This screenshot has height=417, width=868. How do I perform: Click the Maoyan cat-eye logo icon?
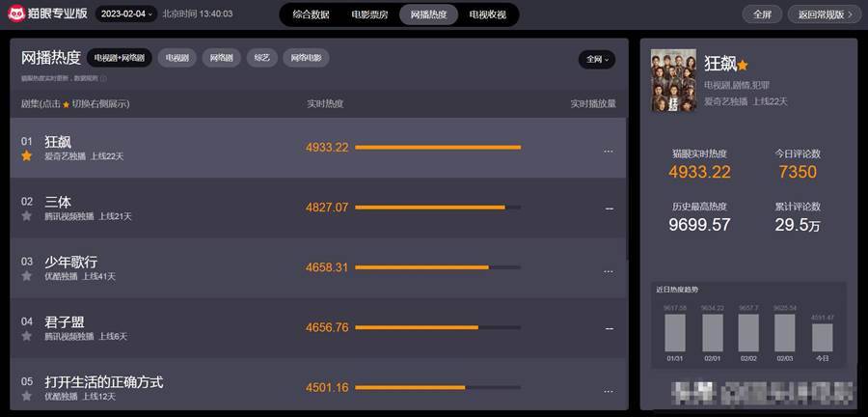tap(16, 14)
